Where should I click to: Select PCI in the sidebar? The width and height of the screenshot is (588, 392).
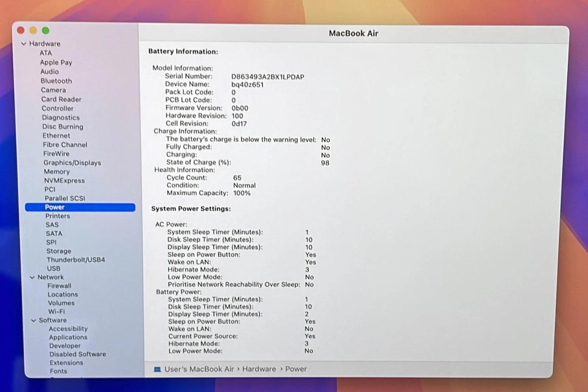pyautogui.click(x=50, y=189)
